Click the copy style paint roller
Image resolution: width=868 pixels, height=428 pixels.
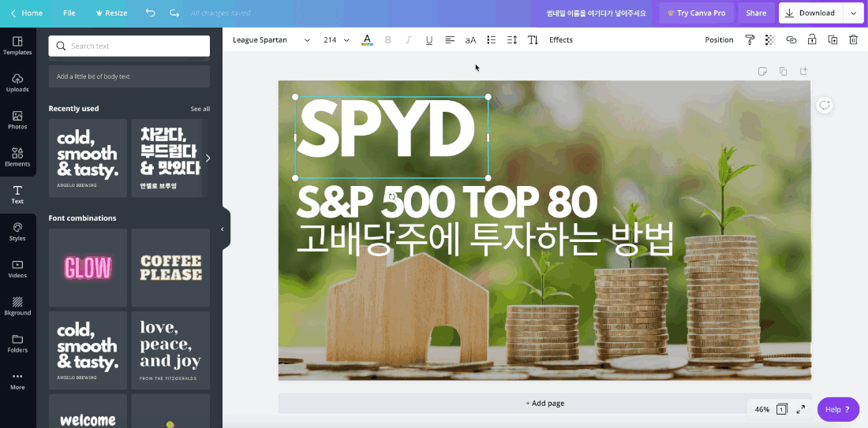point(750,40)
